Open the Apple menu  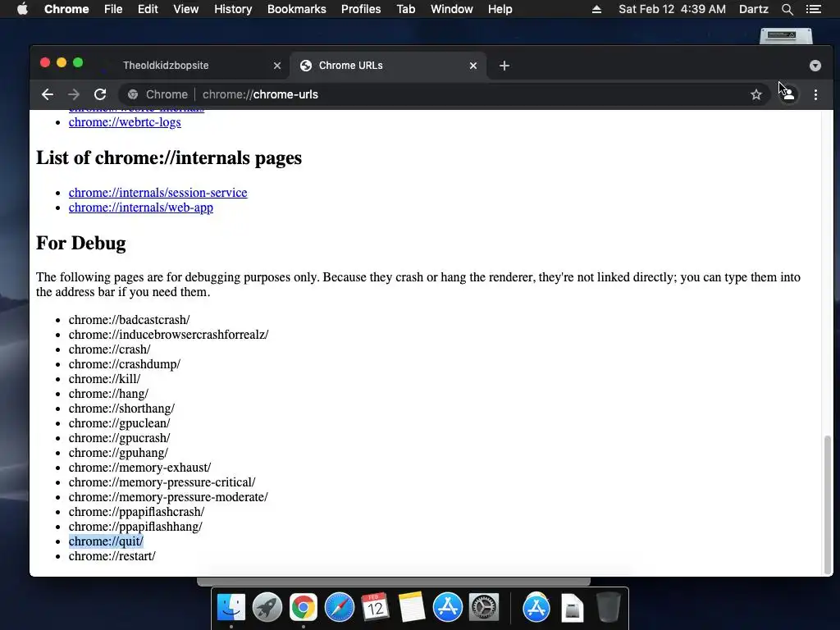click(22, 9)
